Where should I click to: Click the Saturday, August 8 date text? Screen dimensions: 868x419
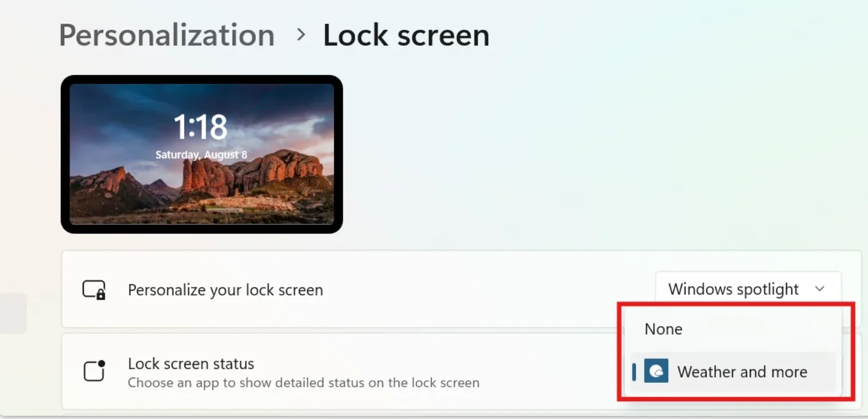(201, 155)
